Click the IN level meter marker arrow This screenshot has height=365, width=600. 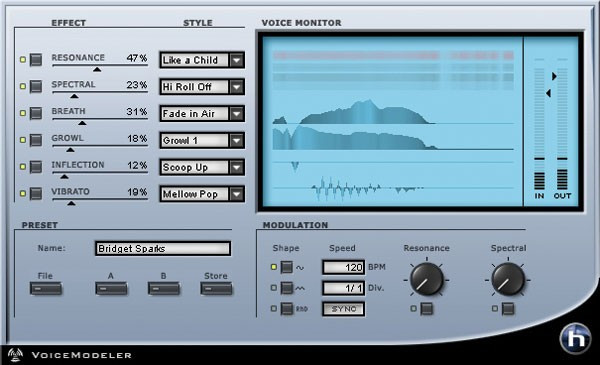(548, 93)
